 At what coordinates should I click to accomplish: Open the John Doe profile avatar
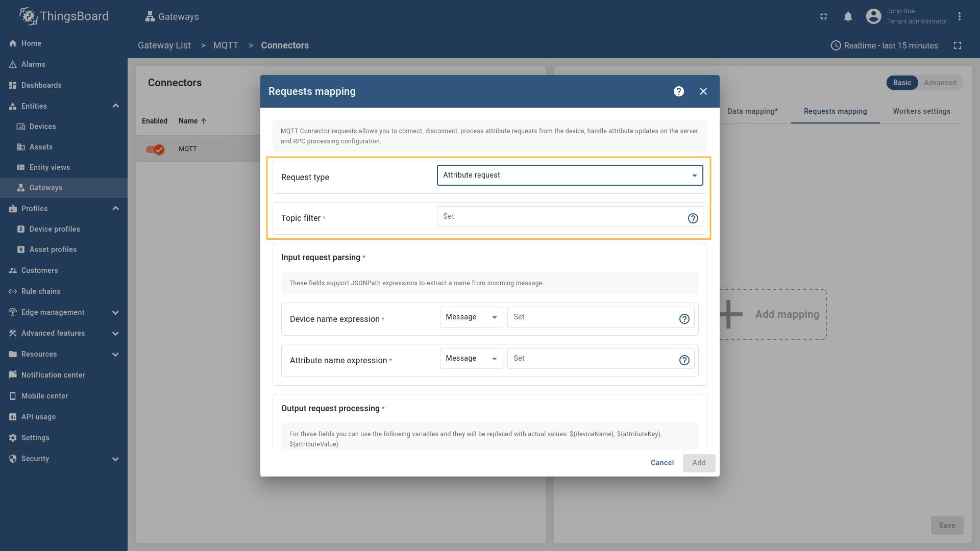pos(873,16)
